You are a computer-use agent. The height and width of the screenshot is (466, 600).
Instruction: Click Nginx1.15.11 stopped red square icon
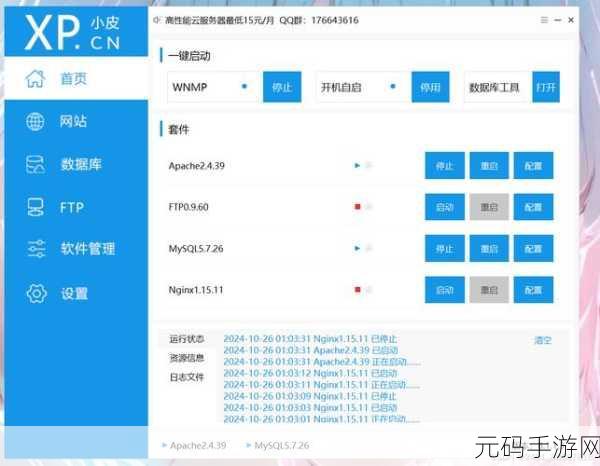pos(357,290)
